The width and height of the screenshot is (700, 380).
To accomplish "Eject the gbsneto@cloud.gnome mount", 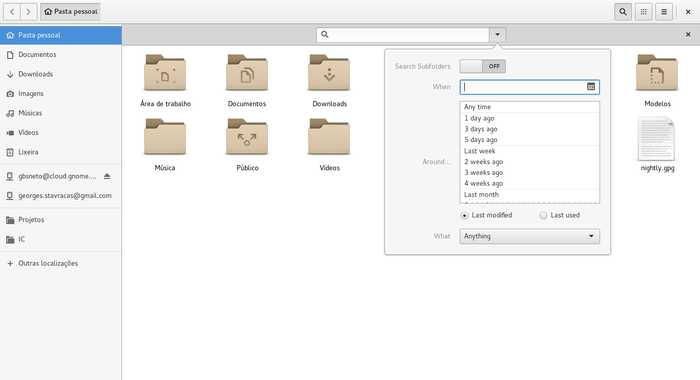I will tap(107, 176).
